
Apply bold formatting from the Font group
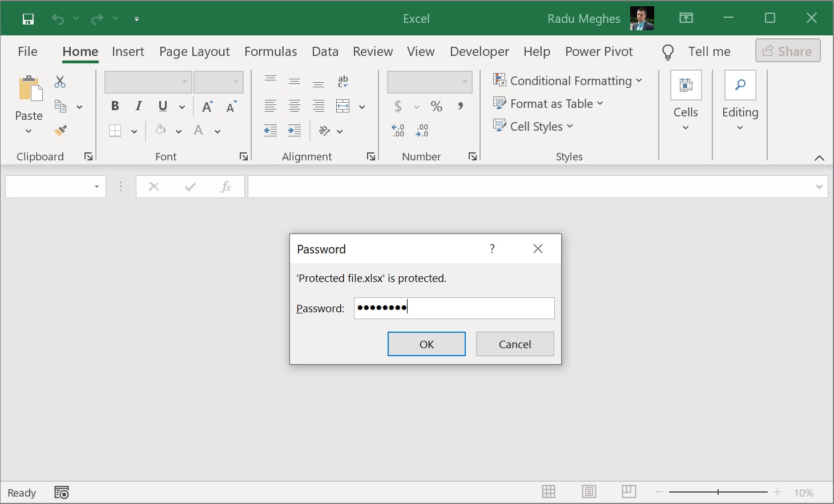[115, 106]
